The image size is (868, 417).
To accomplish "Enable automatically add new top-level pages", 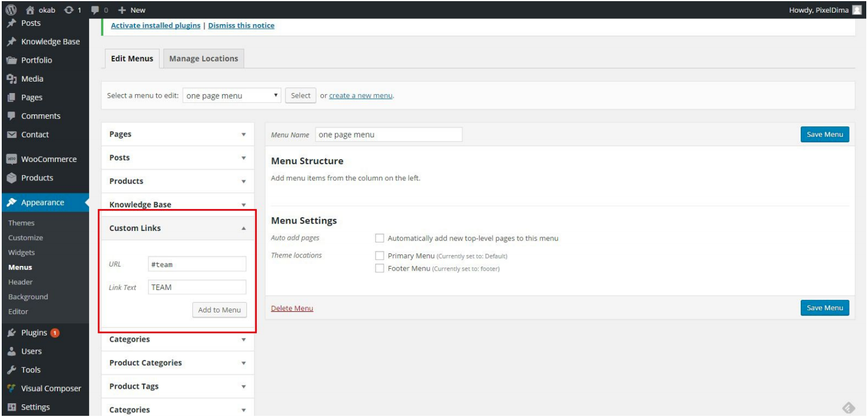I will [379, 238].
